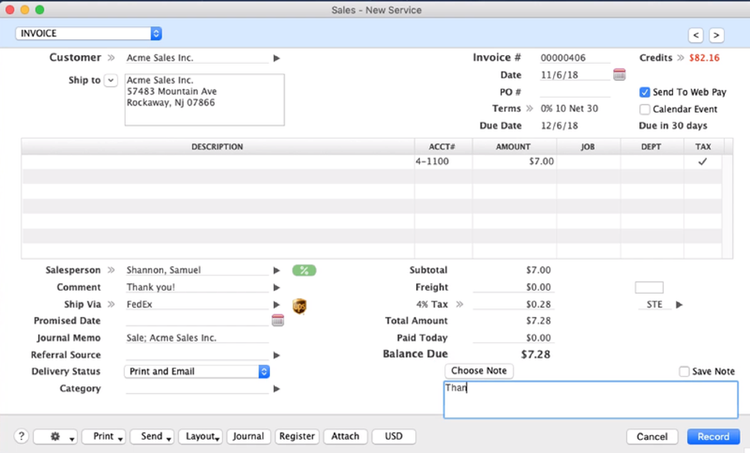Click the Journal button

pyautogui.click(x=248, y=436)
